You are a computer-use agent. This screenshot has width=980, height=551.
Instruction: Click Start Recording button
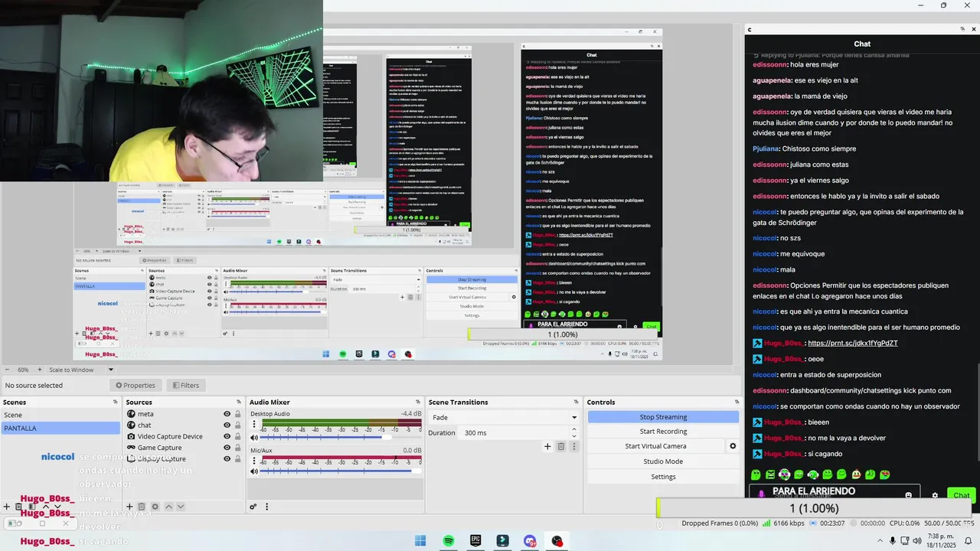point(663,432)
